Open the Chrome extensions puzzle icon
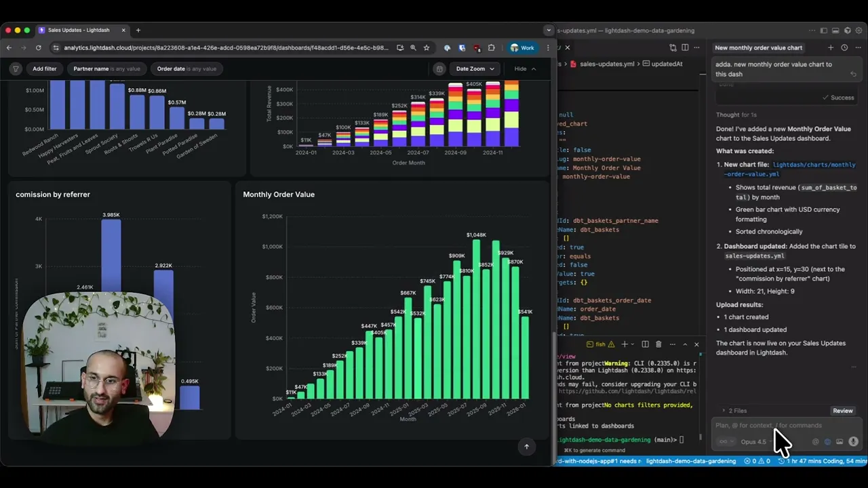Viewport: 868px width, 488px height. click(x=492, y=48)
